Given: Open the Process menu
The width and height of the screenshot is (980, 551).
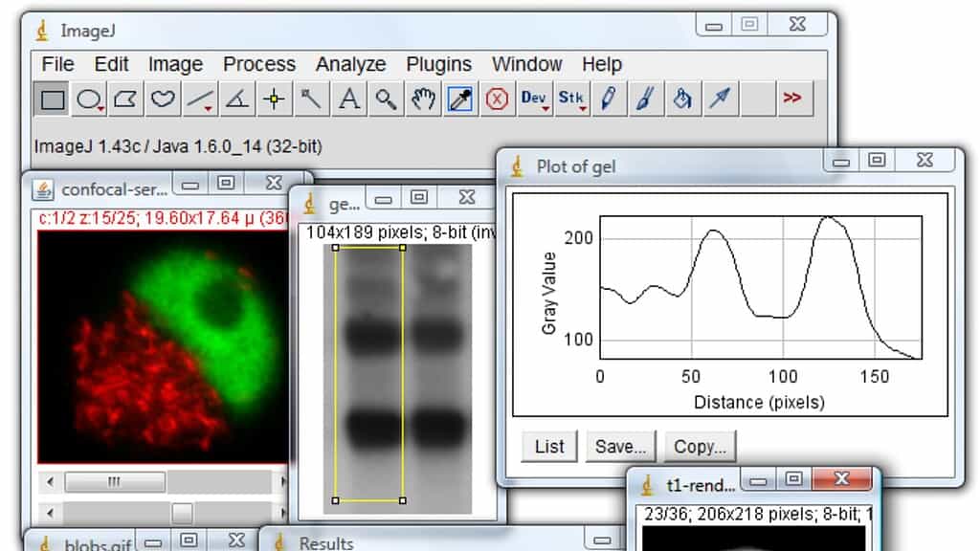Looking at the screenshot, I should [258, 64].
